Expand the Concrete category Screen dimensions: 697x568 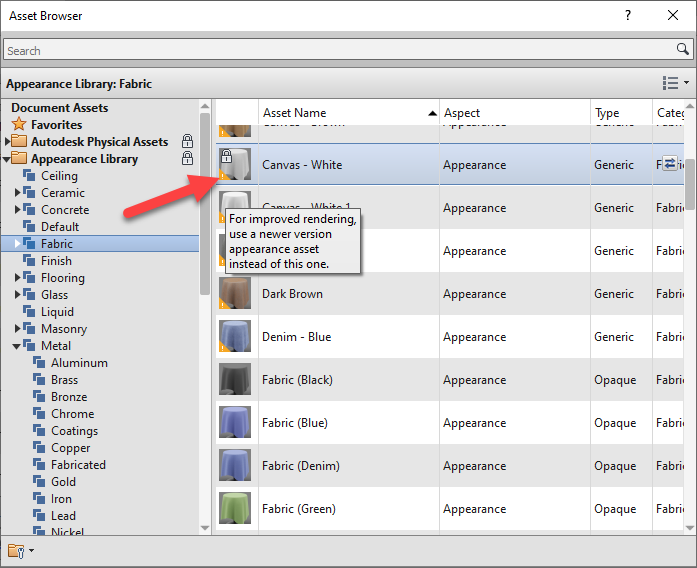17,209
